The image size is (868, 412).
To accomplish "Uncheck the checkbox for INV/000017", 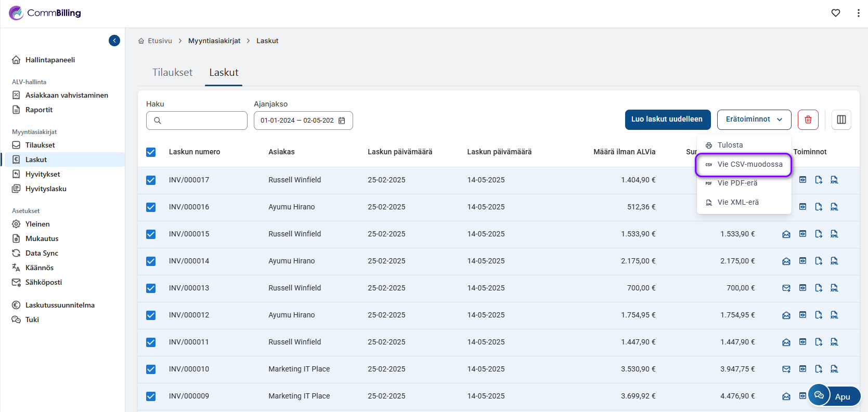I will pyautogui.click(x=151, y=180).
